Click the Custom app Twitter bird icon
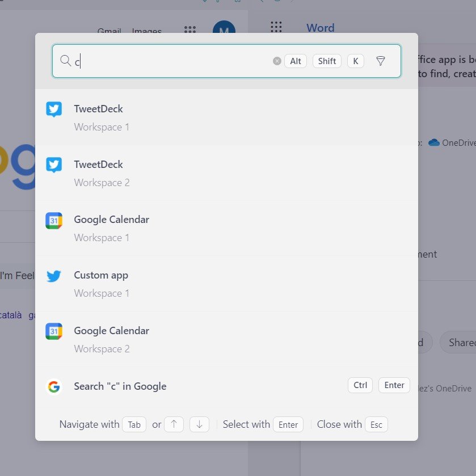Image resolution: width=476 pixels, height=476 pixels. point(54,276)
